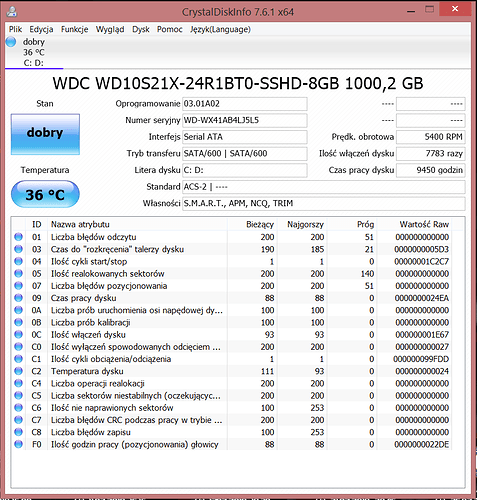Open the Dysk menu
Screen dimensions: 477x500
tap(141, 29)
